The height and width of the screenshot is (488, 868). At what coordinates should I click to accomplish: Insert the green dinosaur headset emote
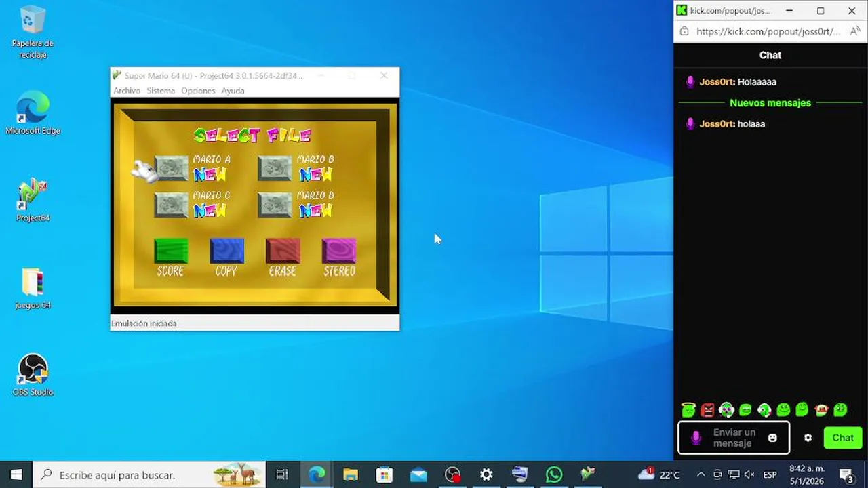[764, 409]
